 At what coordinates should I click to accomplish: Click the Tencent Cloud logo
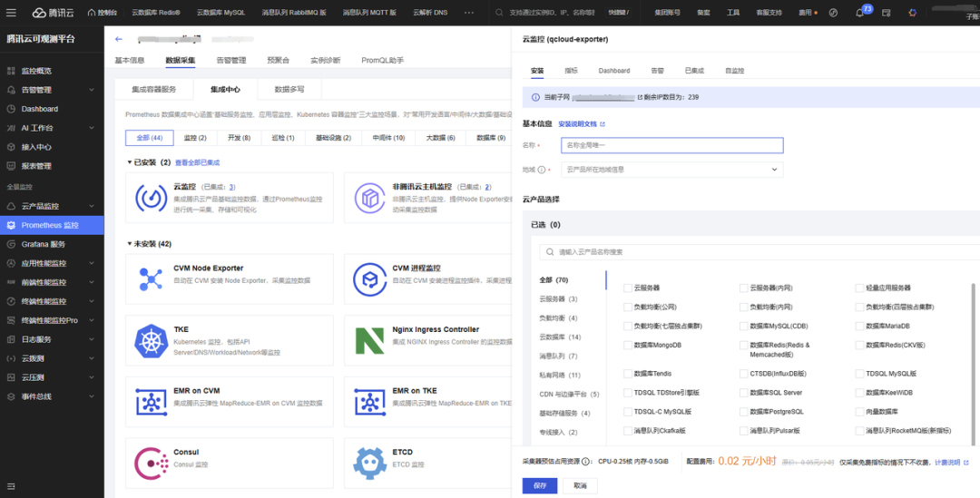click(53, 13)
